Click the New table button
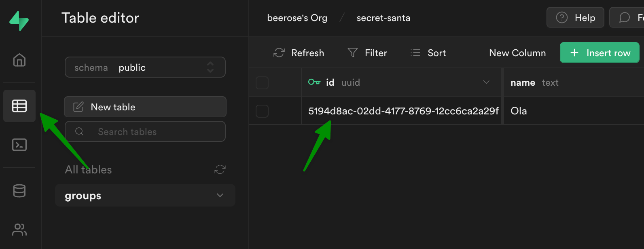 145,107
